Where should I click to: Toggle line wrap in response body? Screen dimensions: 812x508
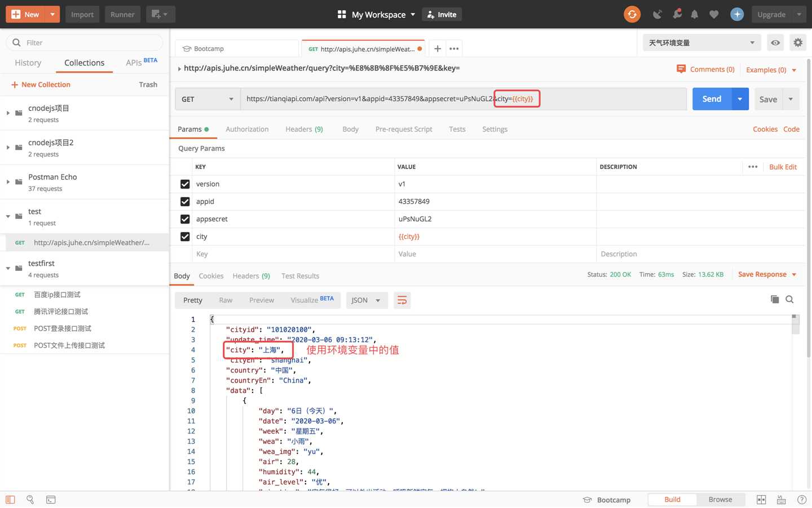(x=402, y=300)
